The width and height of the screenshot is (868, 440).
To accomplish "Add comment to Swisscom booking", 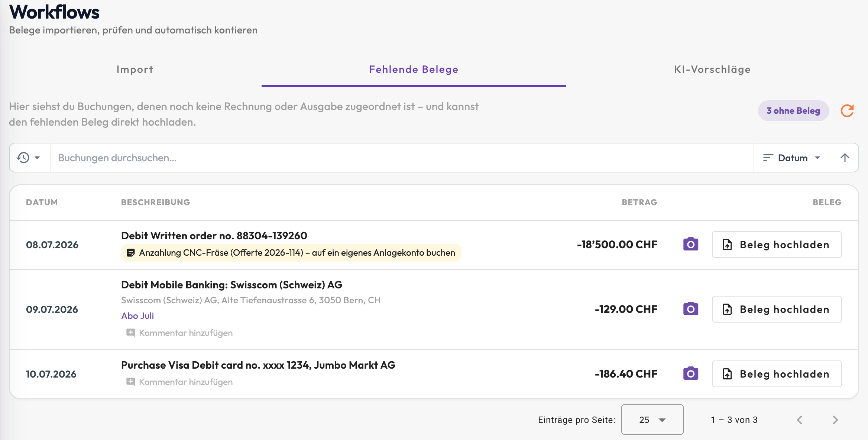I will 179,333.
